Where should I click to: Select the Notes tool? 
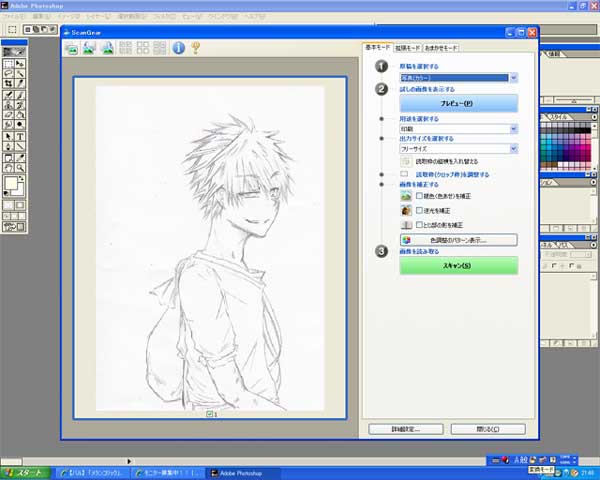8,158
